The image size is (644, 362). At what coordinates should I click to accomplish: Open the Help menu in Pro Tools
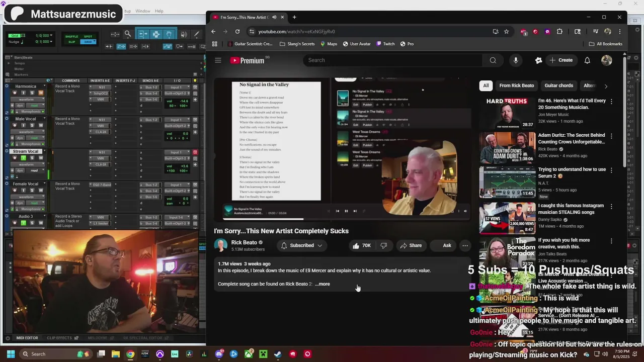click(x=159, y=11)
